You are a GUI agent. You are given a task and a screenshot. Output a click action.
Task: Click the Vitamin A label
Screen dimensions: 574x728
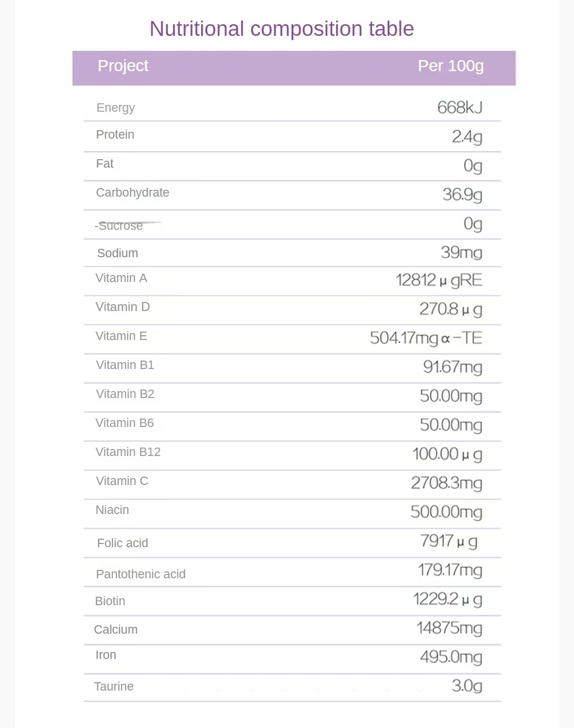pyautogui.click(x=121, y=278)
